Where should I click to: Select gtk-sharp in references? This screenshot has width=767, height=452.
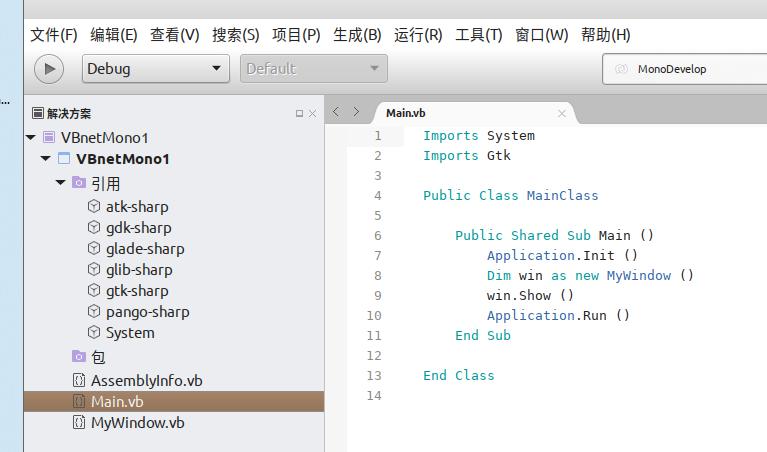137,291
